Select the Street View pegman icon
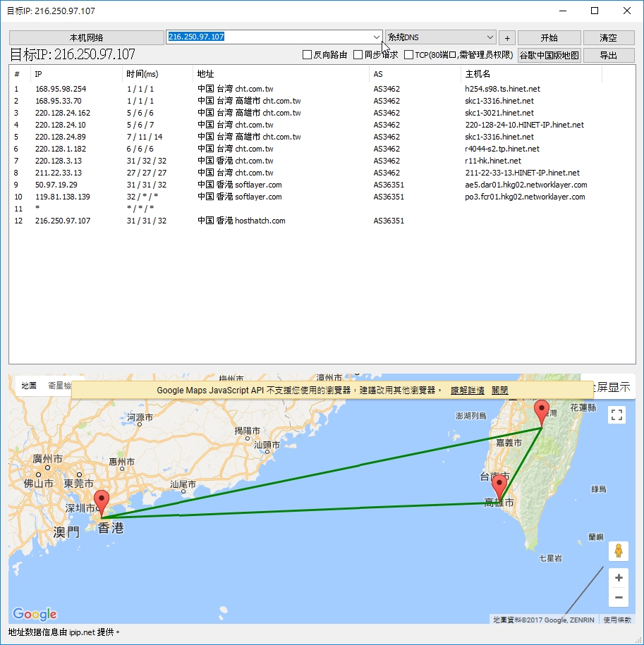This screenshot has height=645, width=644. coord(619,551)
